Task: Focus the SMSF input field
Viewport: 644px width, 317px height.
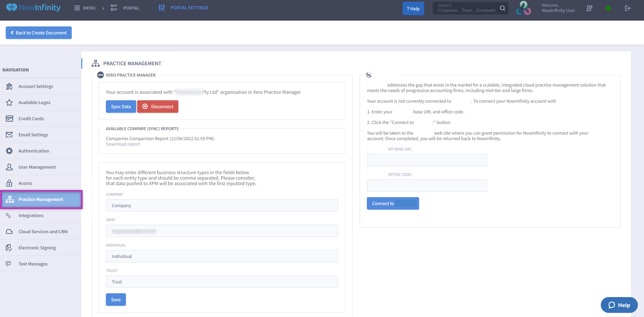Action: pyautogui.click(x=222, y=231)
